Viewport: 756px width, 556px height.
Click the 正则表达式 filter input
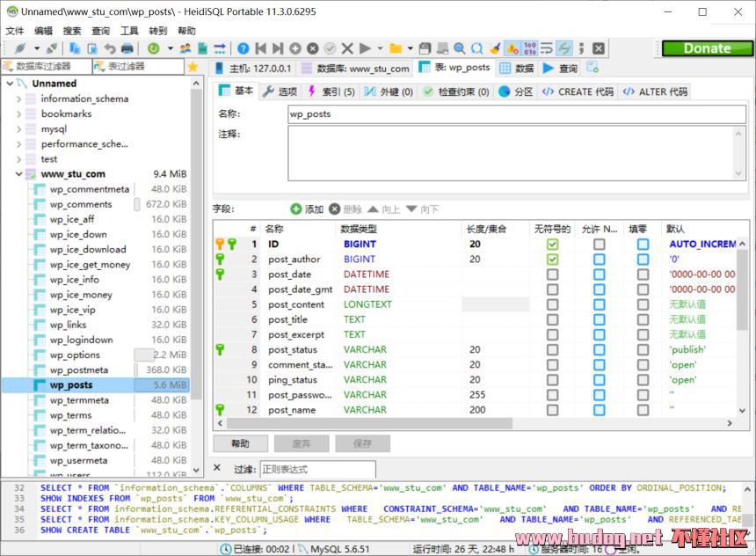(317, 469)
